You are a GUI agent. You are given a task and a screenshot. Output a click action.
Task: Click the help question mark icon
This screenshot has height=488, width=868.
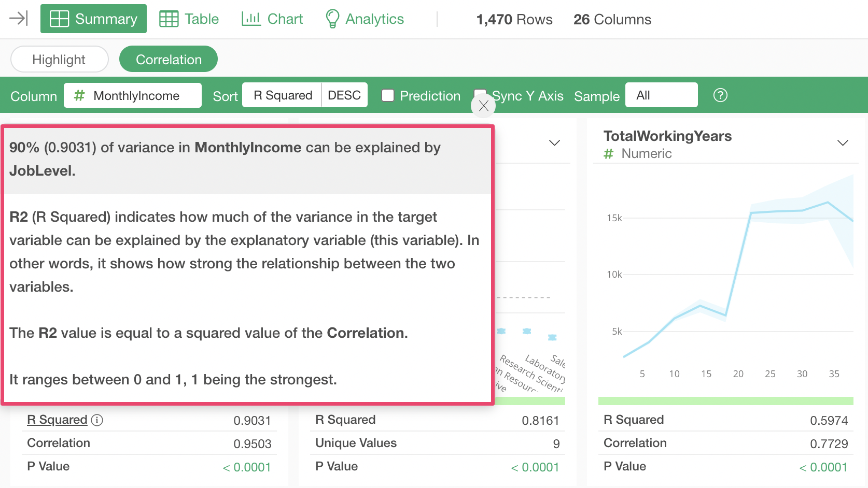click(x=720, y=95)
